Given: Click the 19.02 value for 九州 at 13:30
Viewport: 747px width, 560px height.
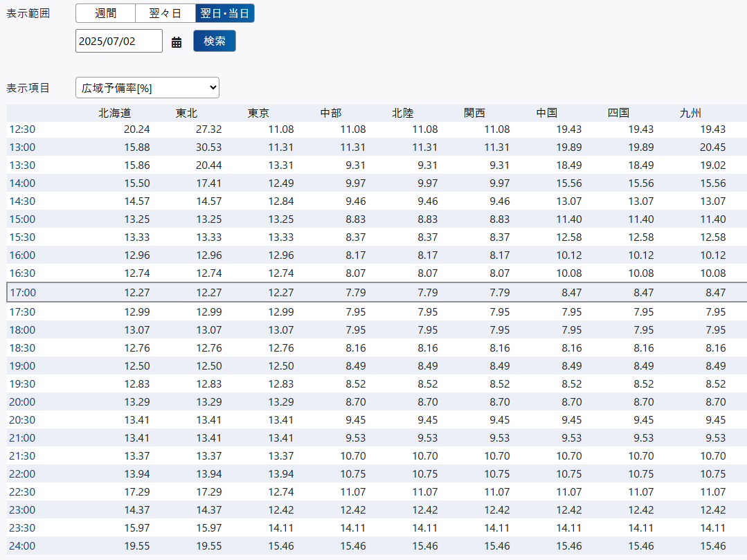Looking at the screenshot, I should coord(712,165).
